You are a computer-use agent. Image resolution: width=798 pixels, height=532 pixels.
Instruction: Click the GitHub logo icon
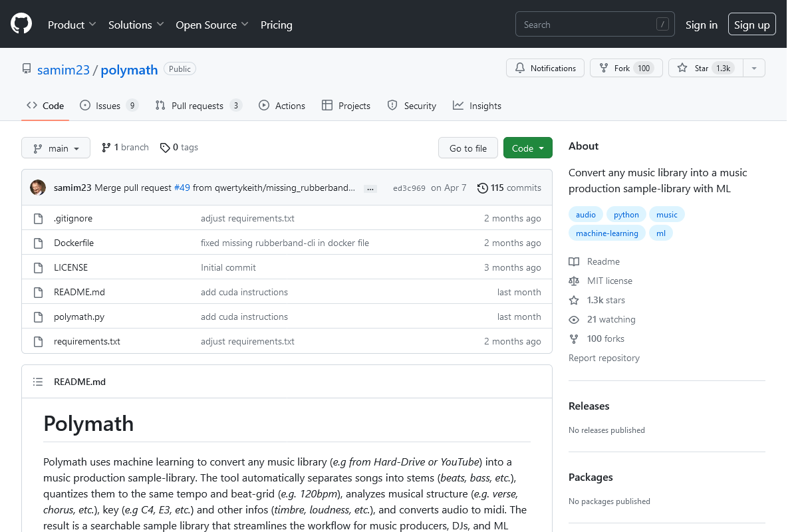pyautogui.click(x=21, y=25)
